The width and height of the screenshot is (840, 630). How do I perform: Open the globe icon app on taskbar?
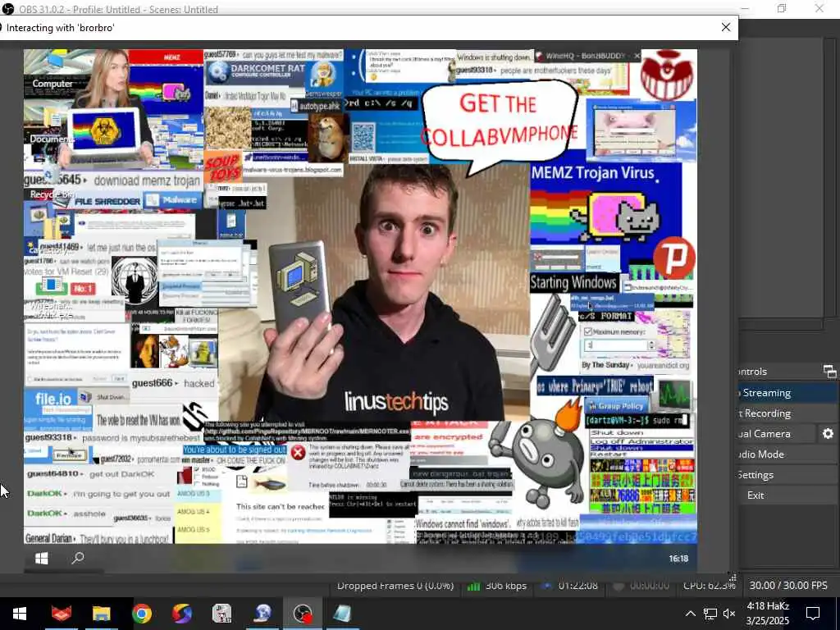[x=262, y=614]
